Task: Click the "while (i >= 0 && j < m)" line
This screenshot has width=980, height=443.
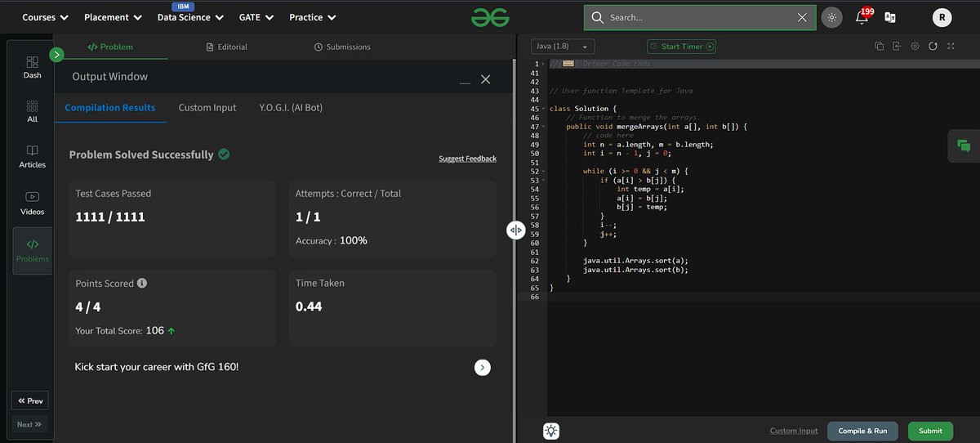Action: click(x=636, y=171)
